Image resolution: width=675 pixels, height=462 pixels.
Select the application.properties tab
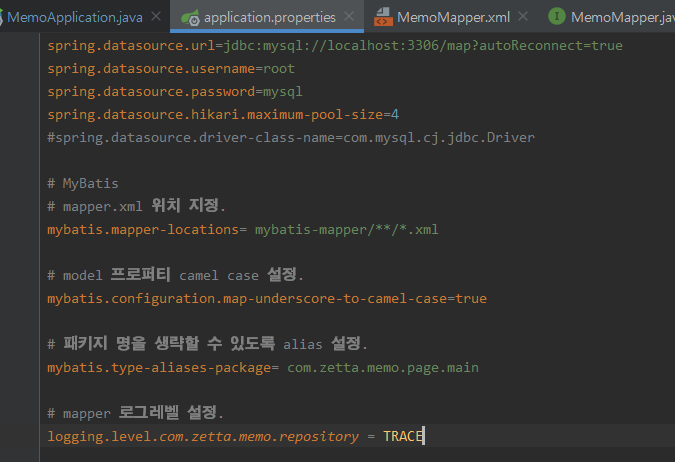click(x=269, y=17)
